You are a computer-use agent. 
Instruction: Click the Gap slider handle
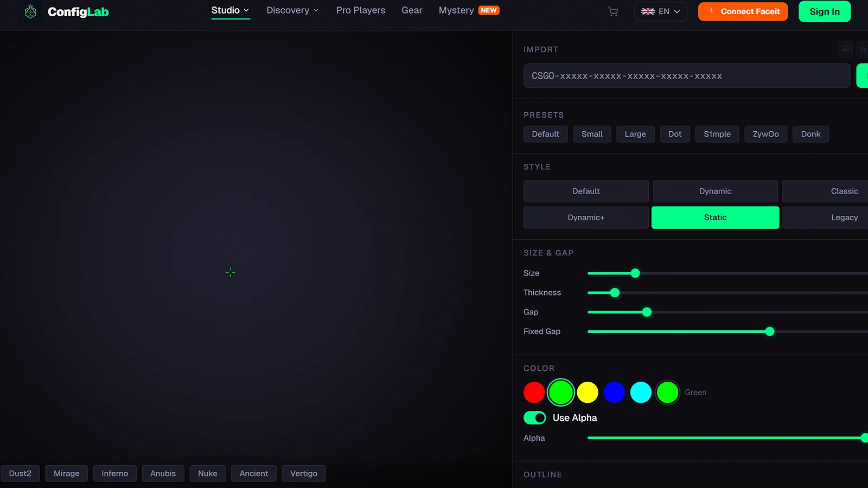[x=647, y=312]
